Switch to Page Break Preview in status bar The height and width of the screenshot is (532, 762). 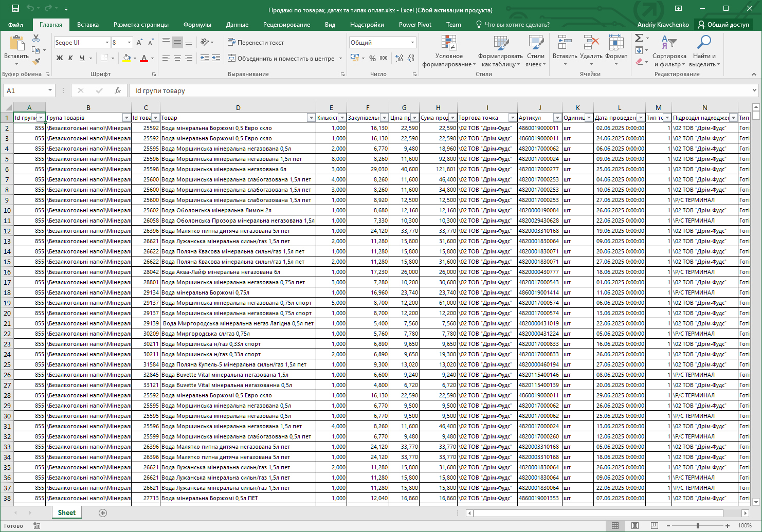[654, 525]
